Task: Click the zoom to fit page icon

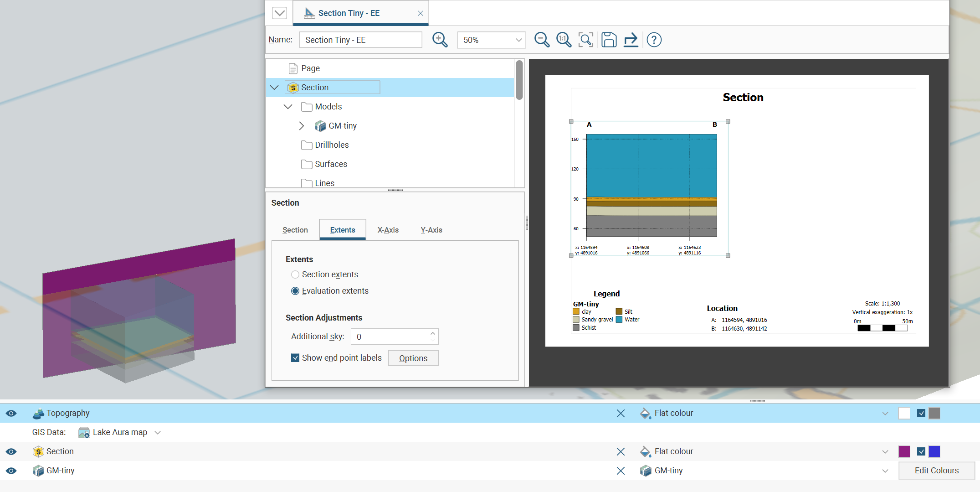Action: click(x=585, y=40)
